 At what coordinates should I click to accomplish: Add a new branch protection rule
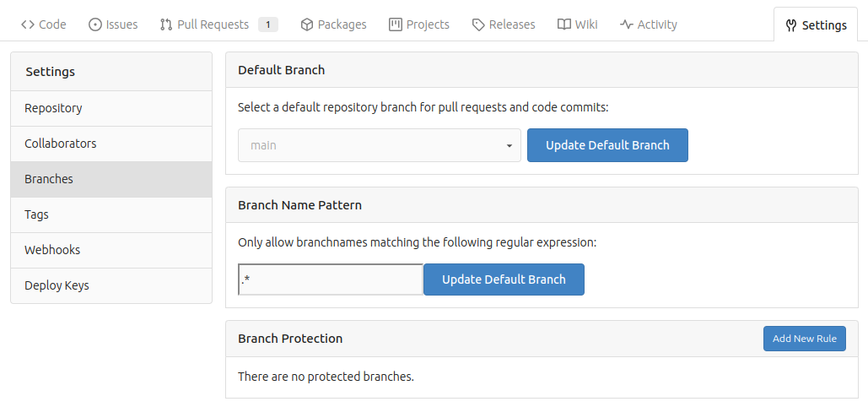click(804, 339)
